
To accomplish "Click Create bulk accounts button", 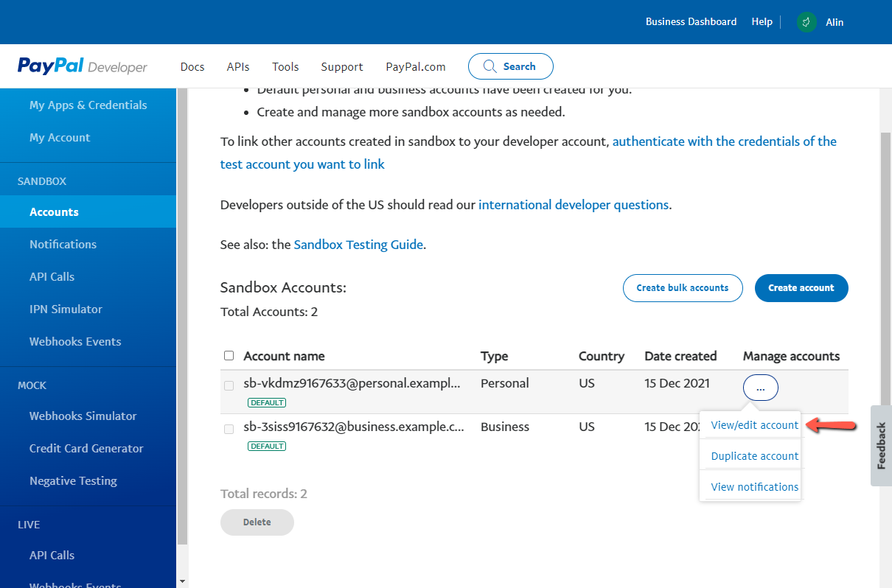I will [x=683, y=288].
